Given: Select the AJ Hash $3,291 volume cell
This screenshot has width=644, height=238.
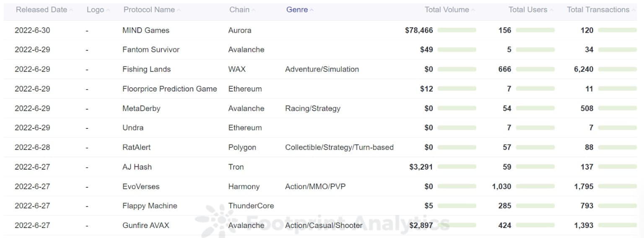Looking at the screenshot, I should click(421, 167).
